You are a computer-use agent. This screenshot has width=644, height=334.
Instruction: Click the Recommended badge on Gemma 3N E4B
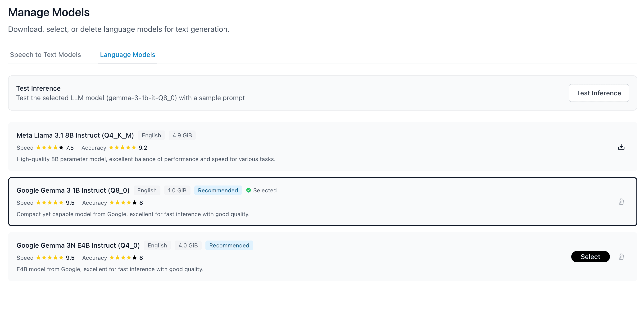(229, 245)
